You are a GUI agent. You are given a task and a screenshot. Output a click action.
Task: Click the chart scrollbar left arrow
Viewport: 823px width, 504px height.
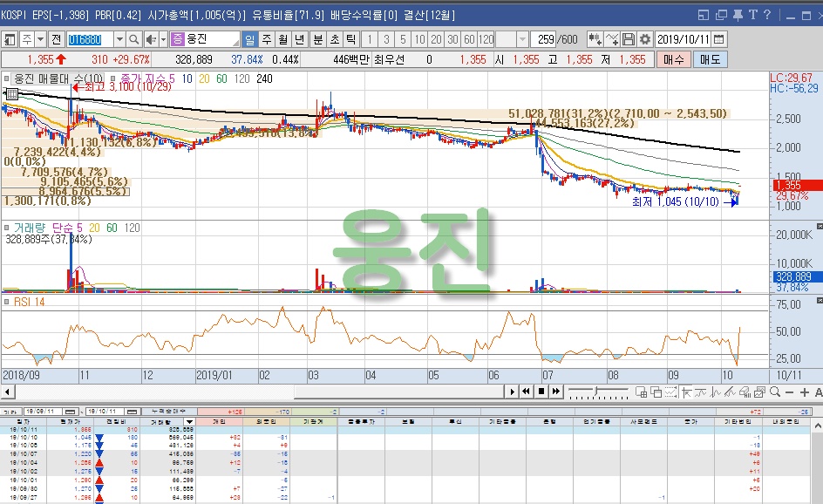[7, 392]
